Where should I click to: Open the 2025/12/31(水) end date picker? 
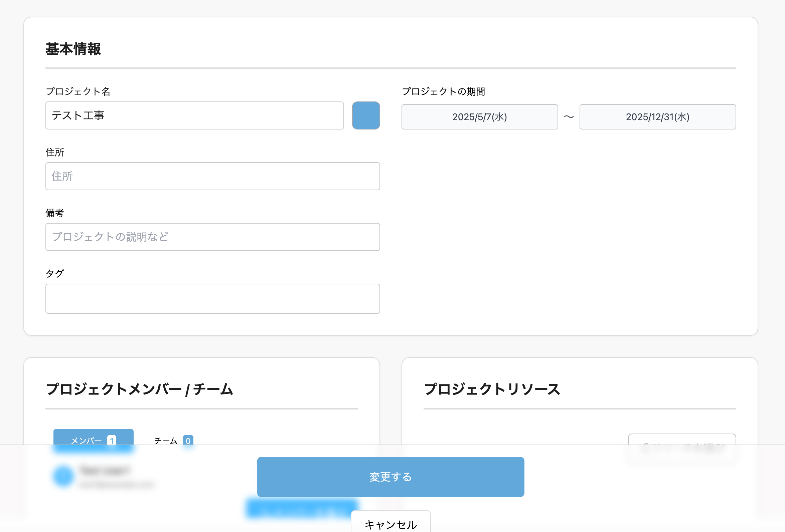coord(657,117)
